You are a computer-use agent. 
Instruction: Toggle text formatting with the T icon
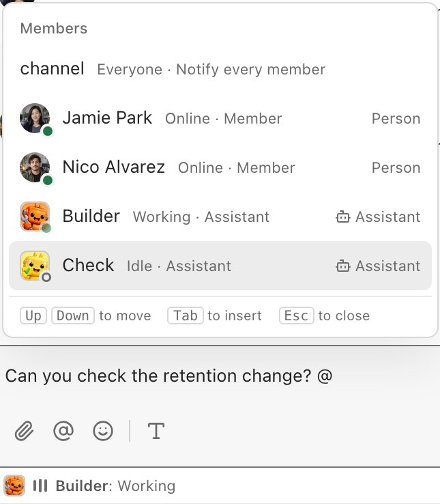[156, 431]
